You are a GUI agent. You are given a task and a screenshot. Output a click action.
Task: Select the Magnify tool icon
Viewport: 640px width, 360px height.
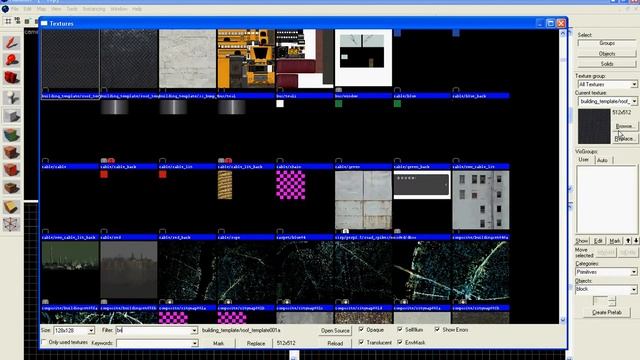[11, 60]
